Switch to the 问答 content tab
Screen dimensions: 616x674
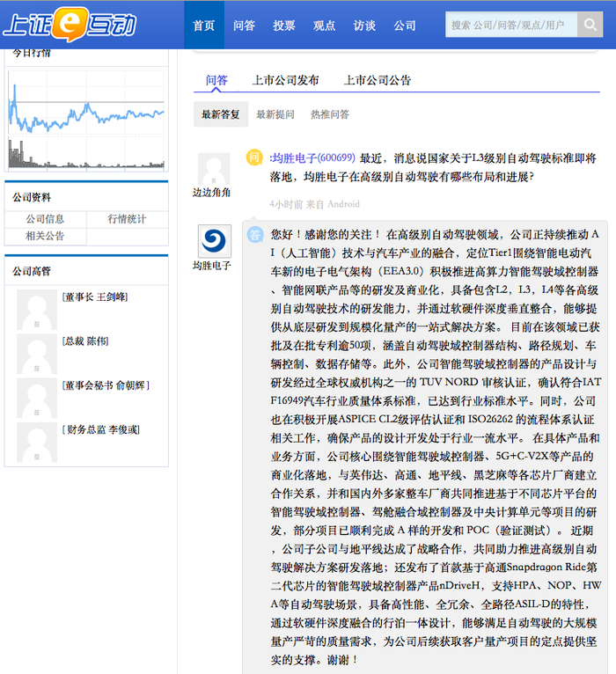click(216, 80)
